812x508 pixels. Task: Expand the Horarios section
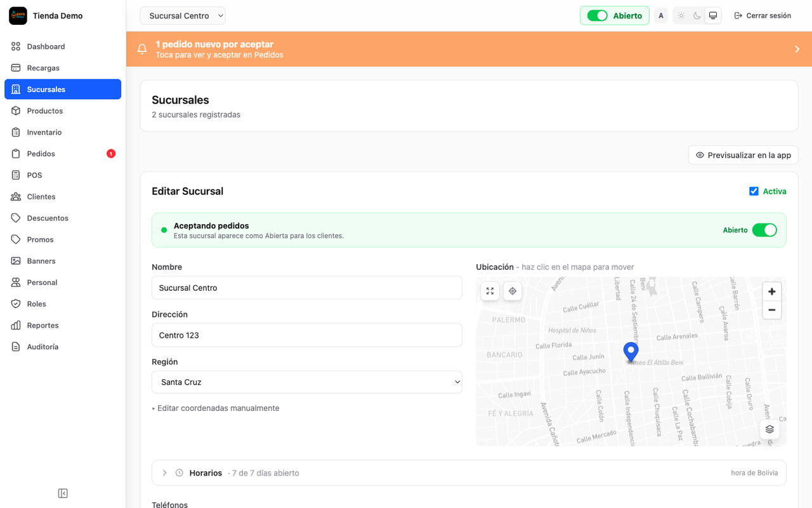pyautogui.click(x=469, y=473)
